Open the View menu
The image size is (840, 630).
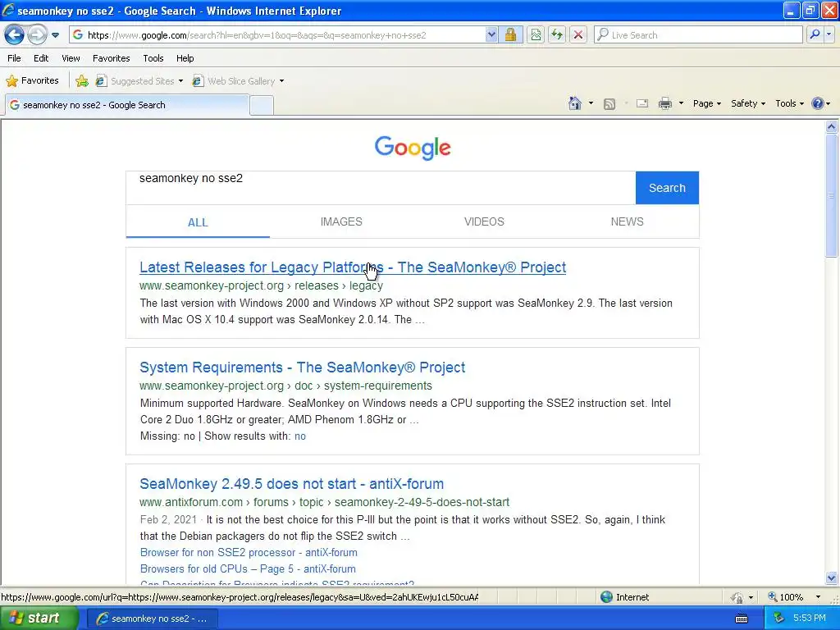click(71, 58)
